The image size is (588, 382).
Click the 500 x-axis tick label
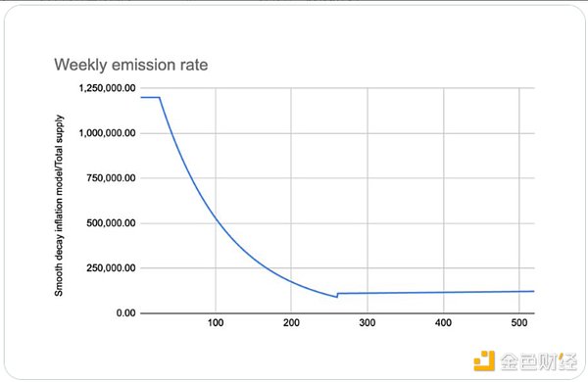click(519, 323)
